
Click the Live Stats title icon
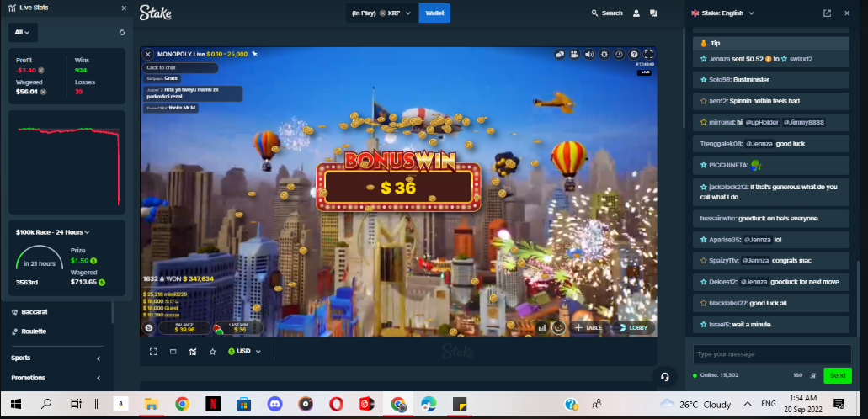click(12, 8)
